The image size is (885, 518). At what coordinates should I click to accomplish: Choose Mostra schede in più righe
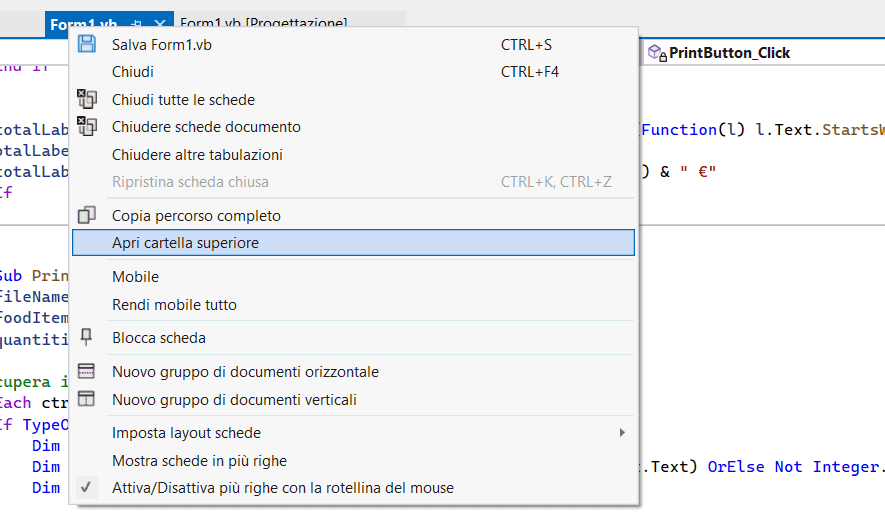click(199, 461)
